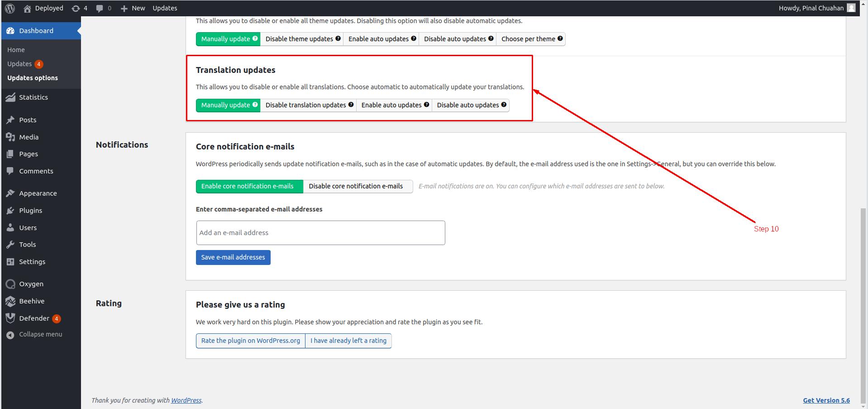
Task: Click help icon on Disable theme updates
Action: pos(338,38)
